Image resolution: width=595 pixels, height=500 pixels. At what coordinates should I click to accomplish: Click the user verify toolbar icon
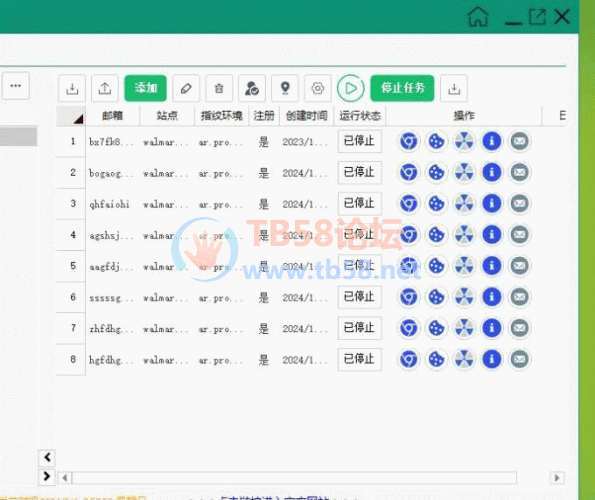point(252,88)
